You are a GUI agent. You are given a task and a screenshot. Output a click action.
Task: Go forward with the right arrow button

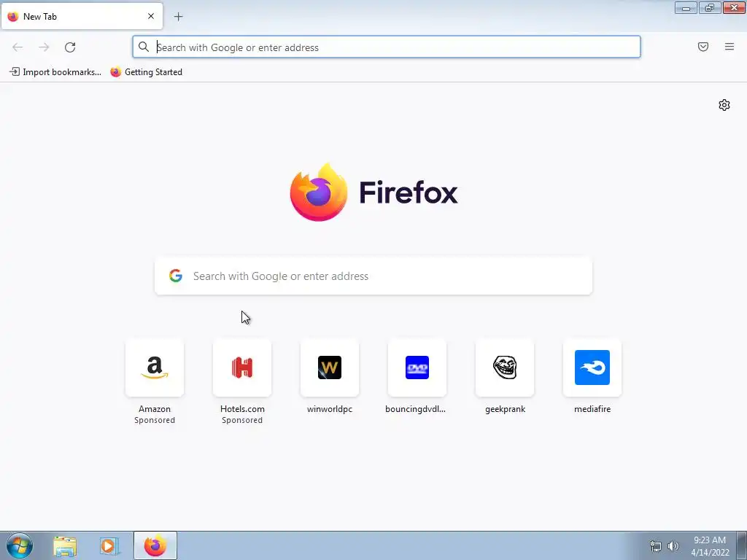click(44, 47)
